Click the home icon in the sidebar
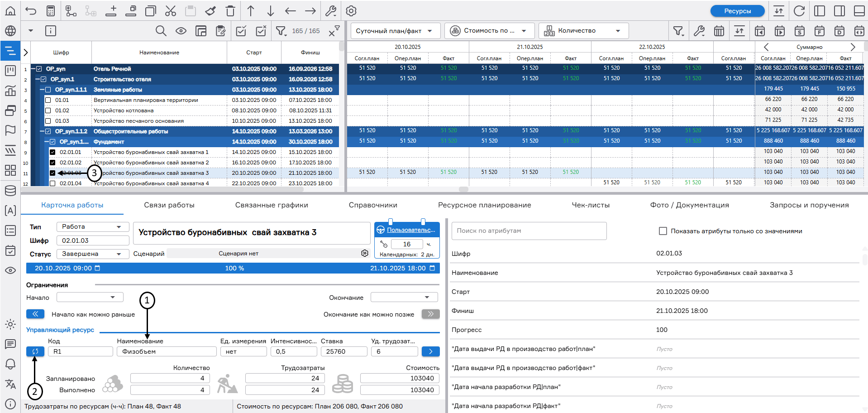 (10, 11)
